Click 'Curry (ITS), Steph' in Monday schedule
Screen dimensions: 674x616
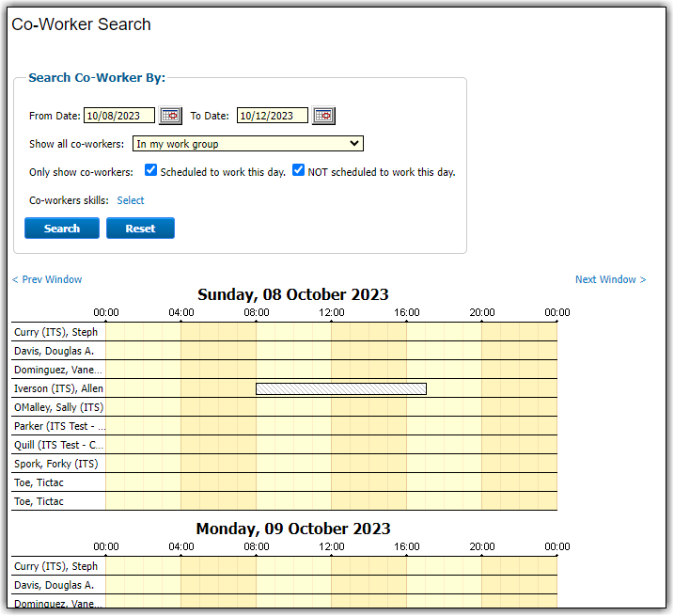(55, 566)
